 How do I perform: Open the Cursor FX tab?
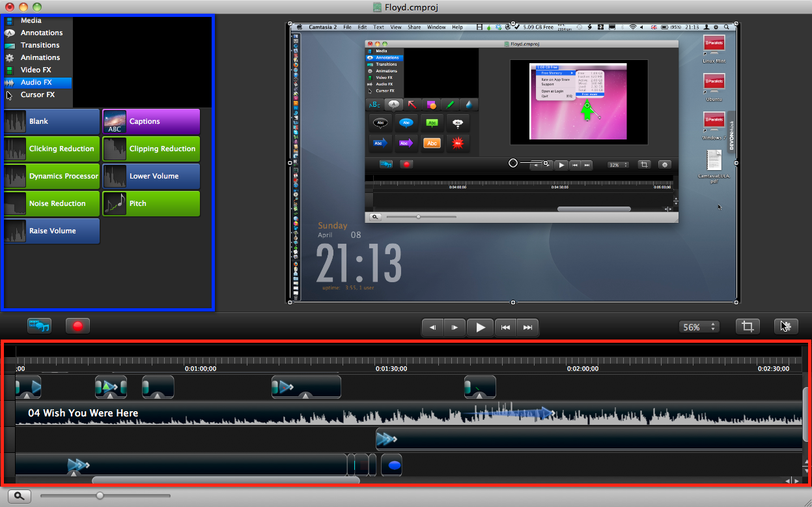point(38,94)
